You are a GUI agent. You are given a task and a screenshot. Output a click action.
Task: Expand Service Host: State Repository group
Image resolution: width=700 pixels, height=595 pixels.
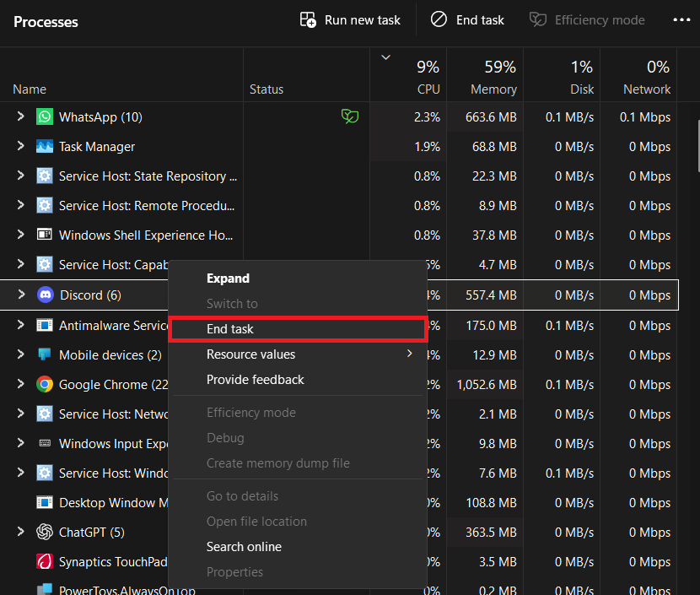pyautogui.click(x=20, y=176)
